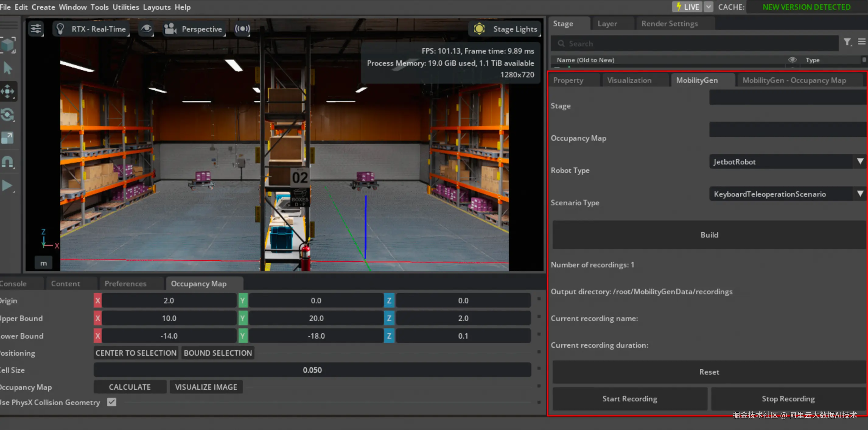Open viewport settings sliders icon
Screen dimensions: 868x430
[36, 29]
